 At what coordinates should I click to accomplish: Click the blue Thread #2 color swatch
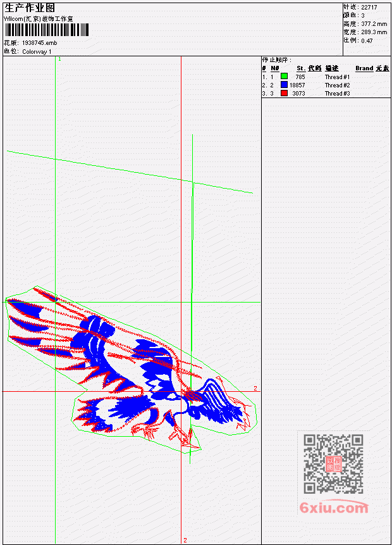click(284, 84)
